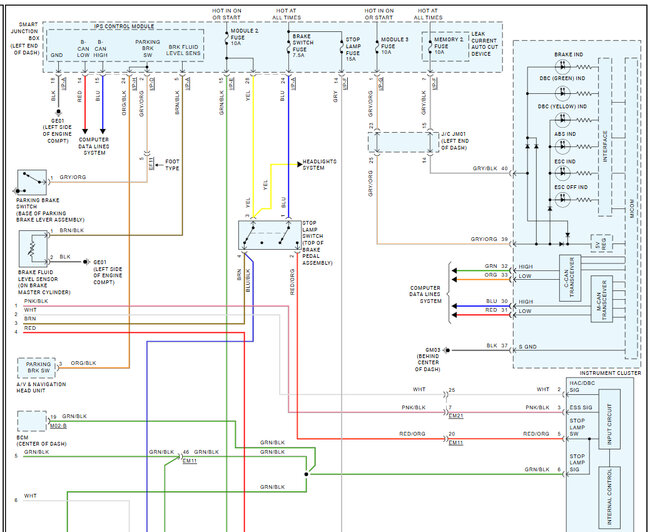650x532 pixels.
Task: Click the HEADLIGHTS SYSTEM label
Action: pos(319,164)
